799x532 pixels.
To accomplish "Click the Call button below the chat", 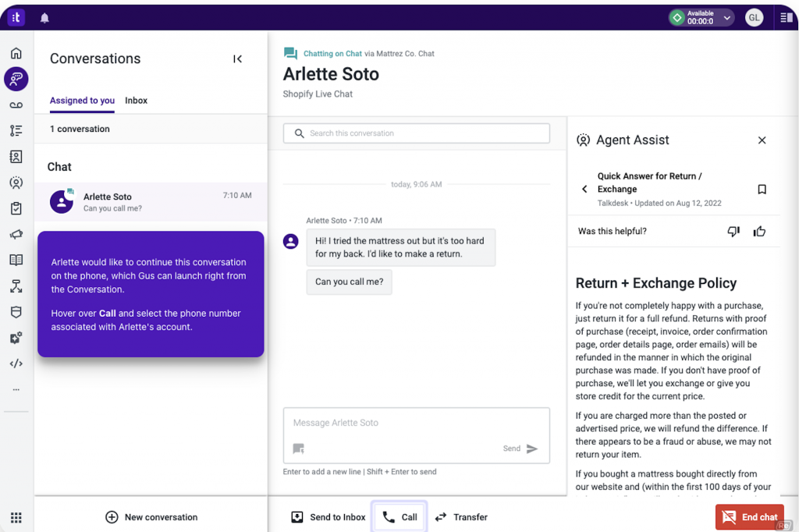I will point(399,516).
